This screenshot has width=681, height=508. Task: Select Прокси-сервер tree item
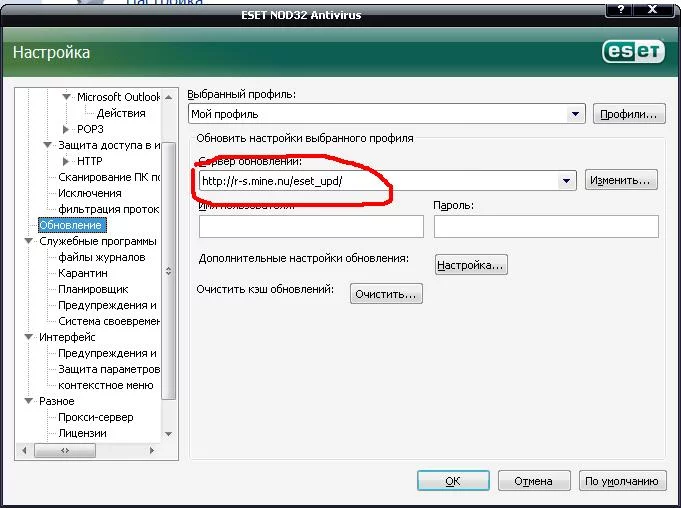coord(96,417)
